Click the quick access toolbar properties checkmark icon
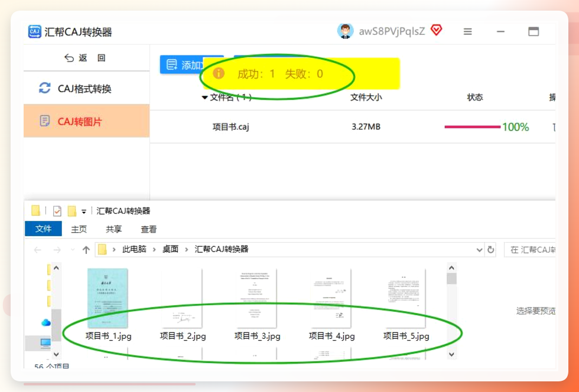The width and height of the screenshot is (579, 392). pos(57,211)
